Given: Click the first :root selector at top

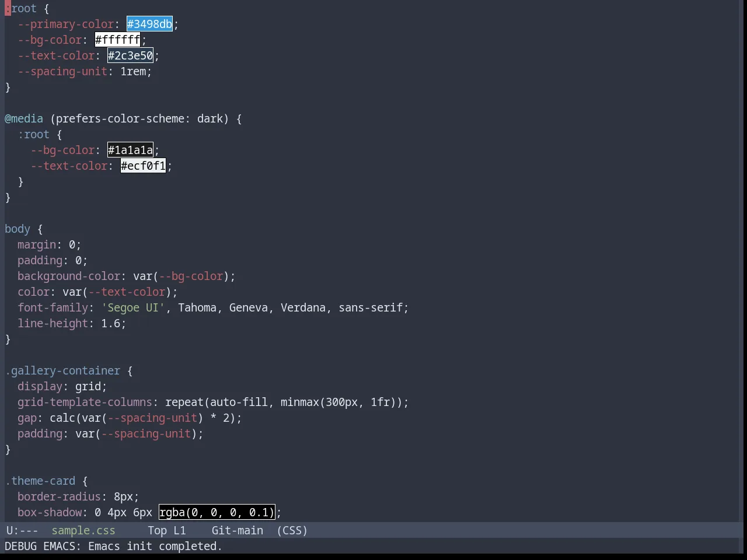Looking at the screenshot, I should click(x=20, y=8).
